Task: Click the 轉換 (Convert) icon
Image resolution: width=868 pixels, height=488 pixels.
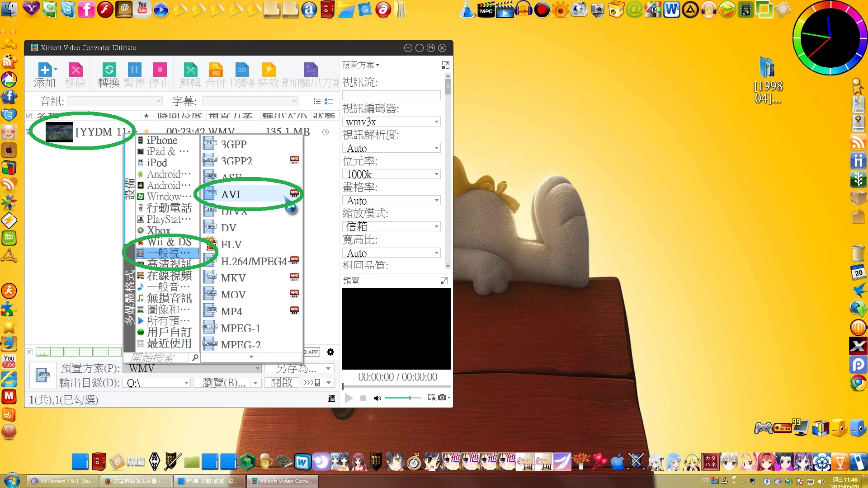Action: (x=109, y=70)
